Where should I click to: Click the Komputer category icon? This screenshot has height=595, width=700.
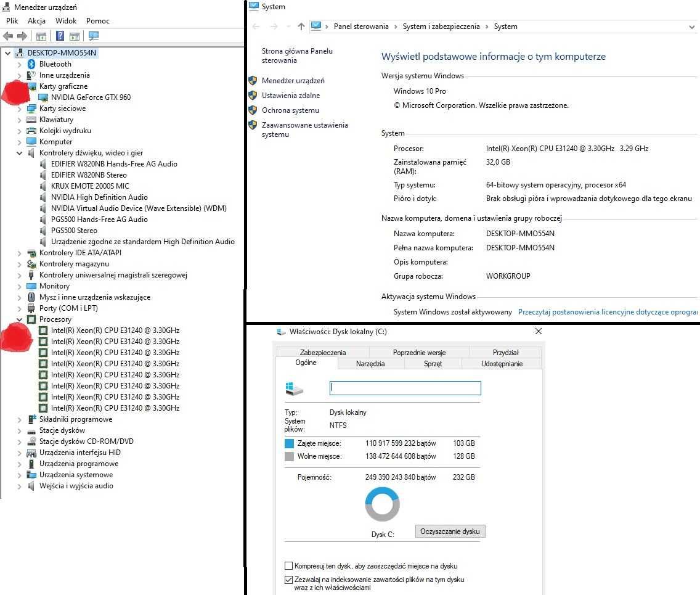tap(31, 142)
